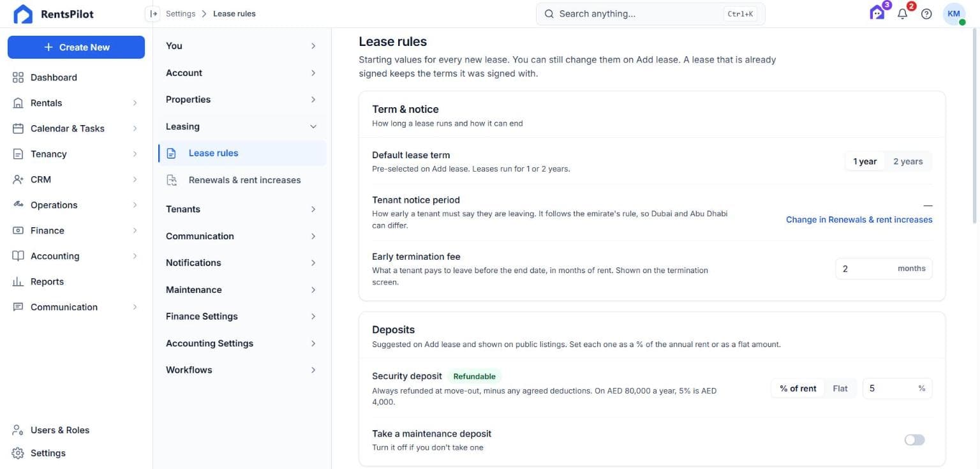The width and height of the screenshot is (980, 469).
Task: Collapse the Leasing settings section
Action: [x=242, y=126]
